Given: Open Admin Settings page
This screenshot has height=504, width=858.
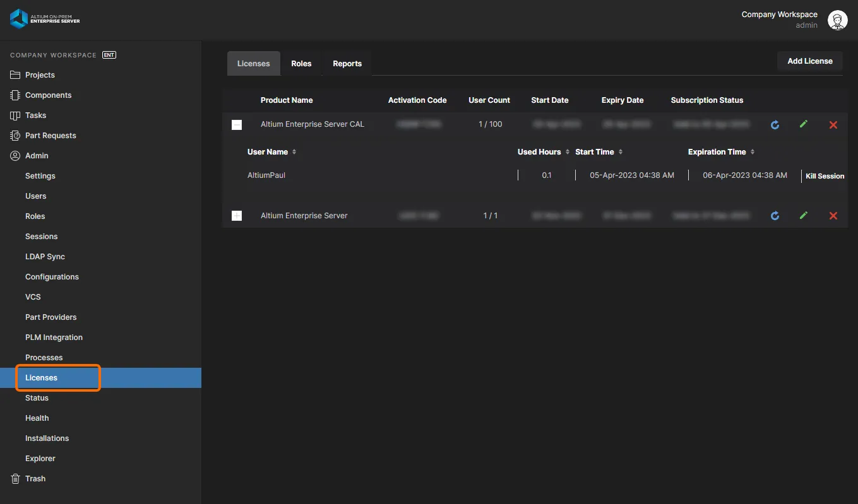Looking at the screenshot, I should click(40, 176).
